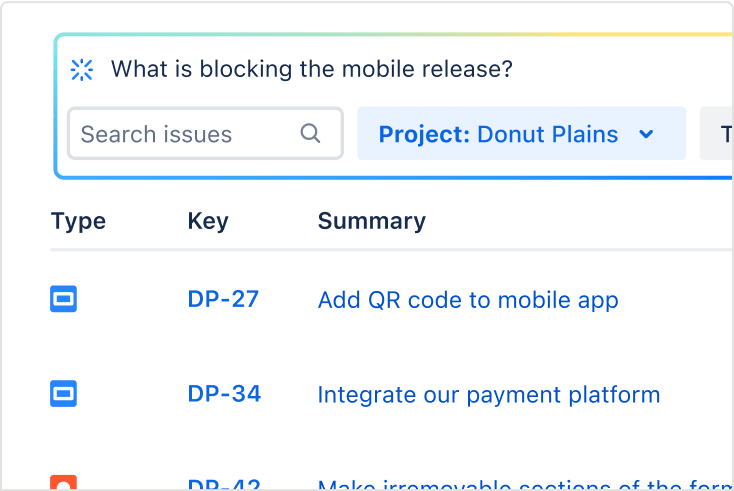Click the blue story icon beside DP-27
Viewport: 734px width, 491px height.
coord(64,299)
